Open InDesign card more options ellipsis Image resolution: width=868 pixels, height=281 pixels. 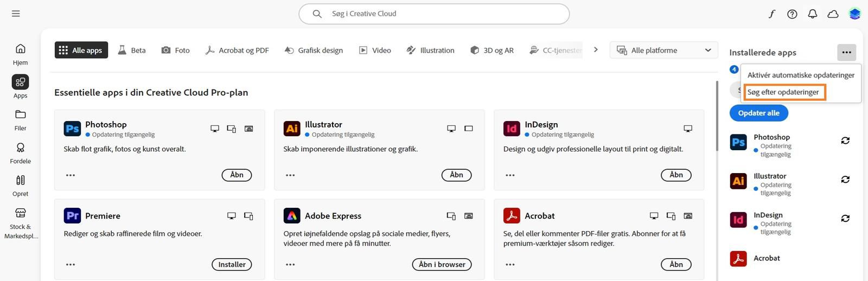click(510, 175)
